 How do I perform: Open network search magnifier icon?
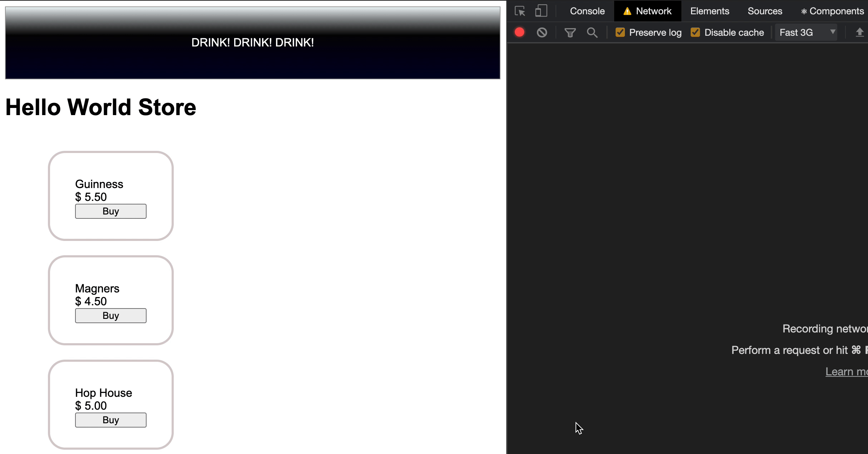592,33
